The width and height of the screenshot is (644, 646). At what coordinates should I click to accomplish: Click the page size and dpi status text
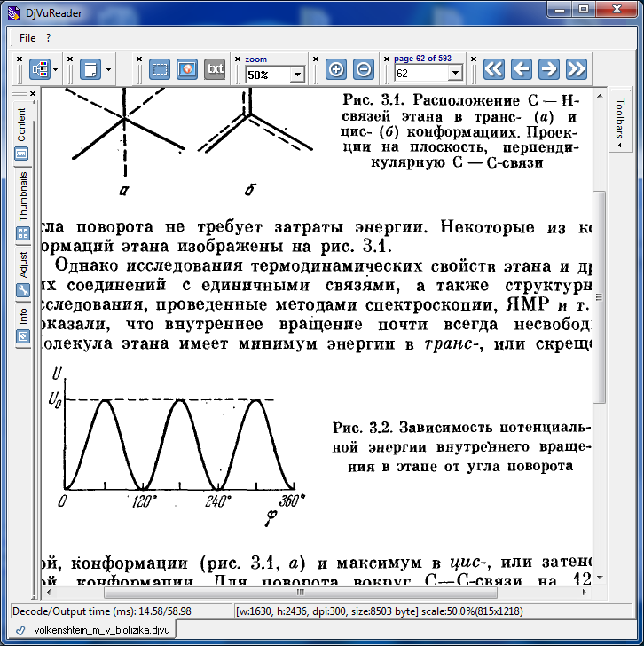point(380,611)
